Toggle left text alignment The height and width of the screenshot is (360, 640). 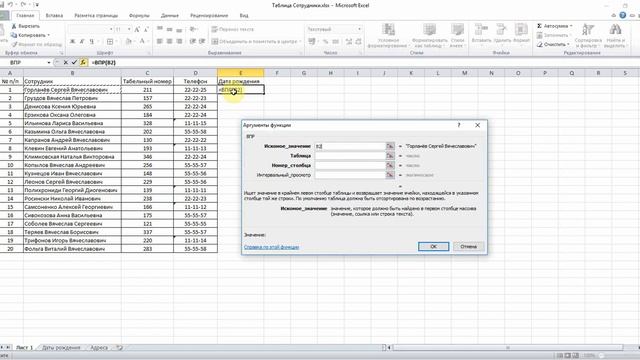click(160, 41)
